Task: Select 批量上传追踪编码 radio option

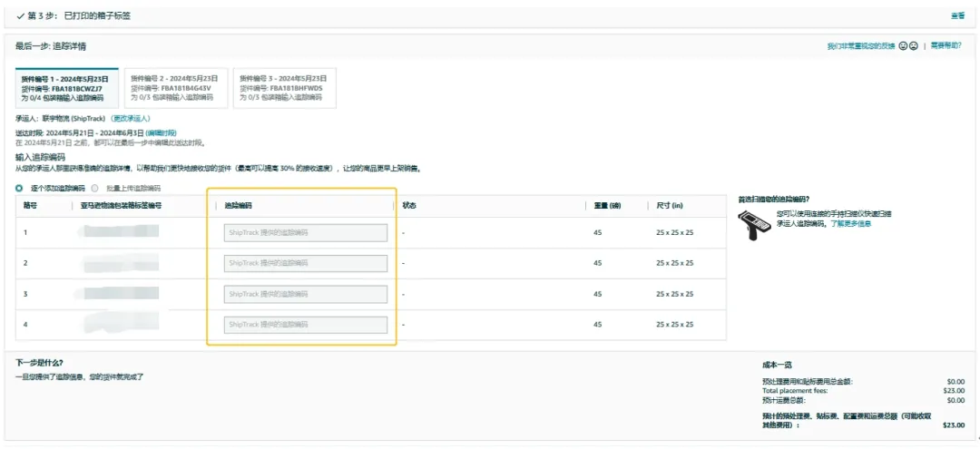Action: pos(95,188)
